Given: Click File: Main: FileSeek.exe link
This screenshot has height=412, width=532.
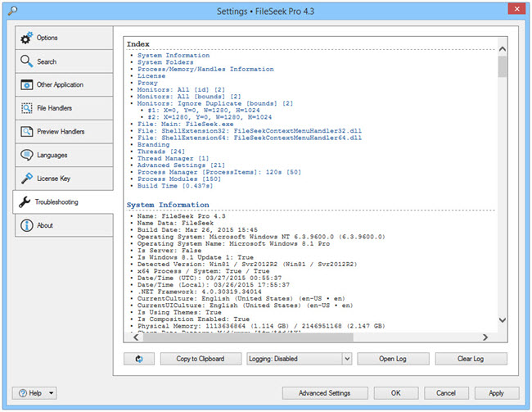Looking at the screenshot, I should tap(185, 124).
